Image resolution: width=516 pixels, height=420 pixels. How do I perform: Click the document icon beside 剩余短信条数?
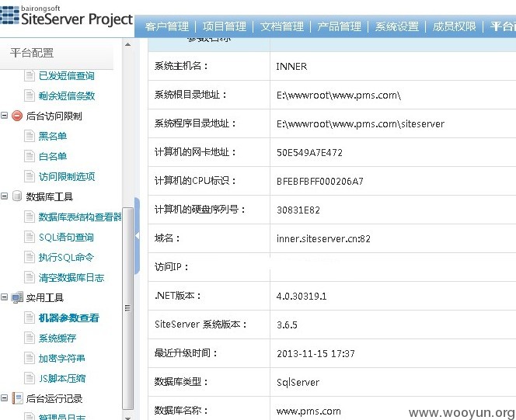point(30,95)
